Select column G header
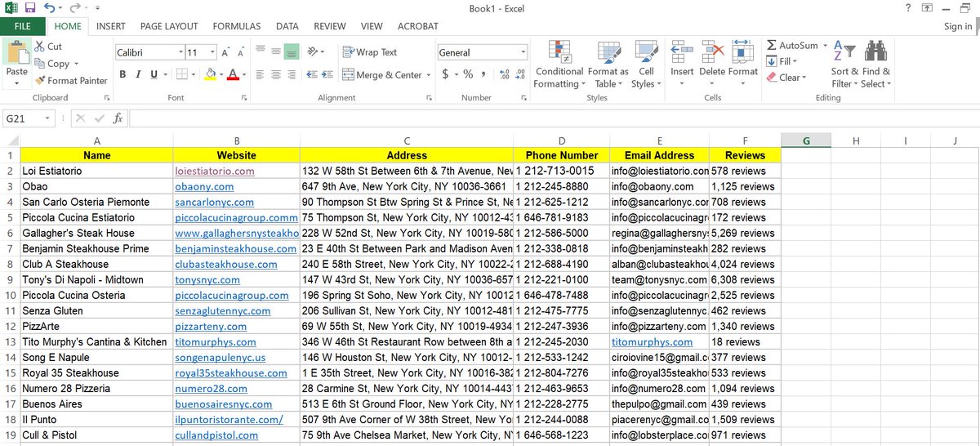The height and width of the screenshot is (446, 980). [x=806, y=140]
